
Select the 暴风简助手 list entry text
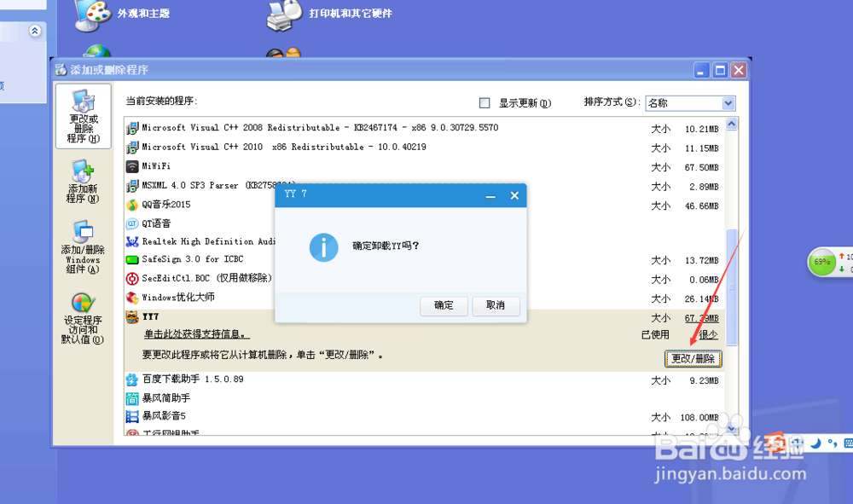pos(166,398)
